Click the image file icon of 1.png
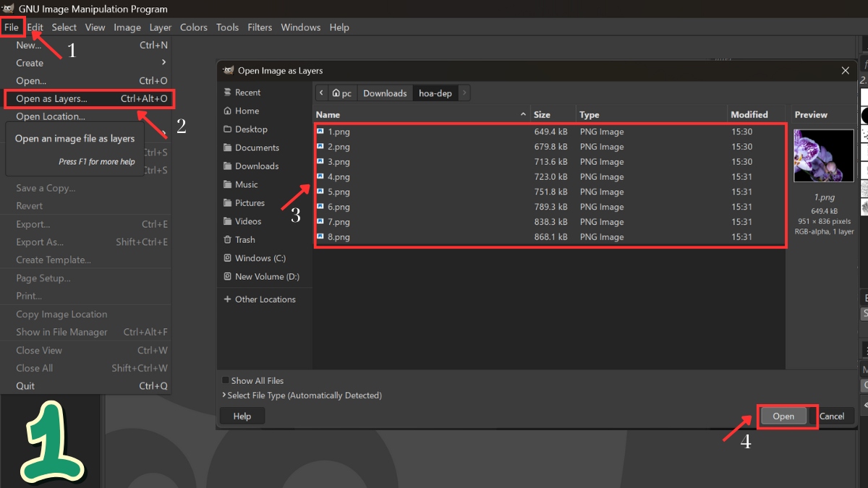 (x=320, y=132)
